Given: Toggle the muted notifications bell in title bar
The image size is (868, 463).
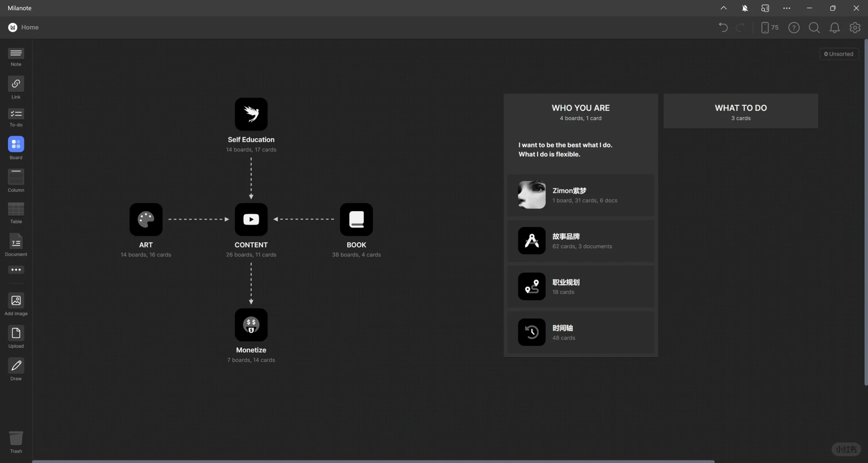Looking at the screenshot, I should pos(745,8).
